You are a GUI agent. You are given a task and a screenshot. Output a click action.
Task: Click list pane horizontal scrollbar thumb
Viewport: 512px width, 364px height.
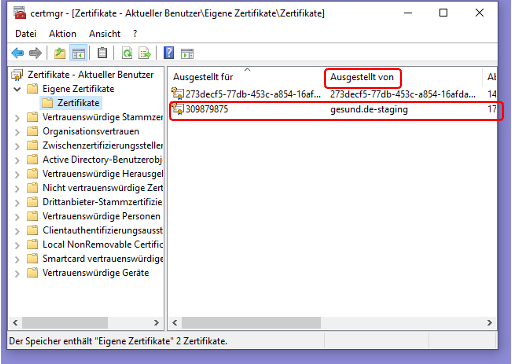click(251, 323)
